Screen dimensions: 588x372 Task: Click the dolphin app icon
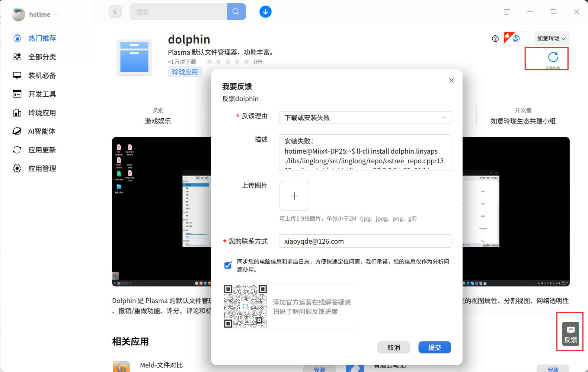[x=134, y=57]
